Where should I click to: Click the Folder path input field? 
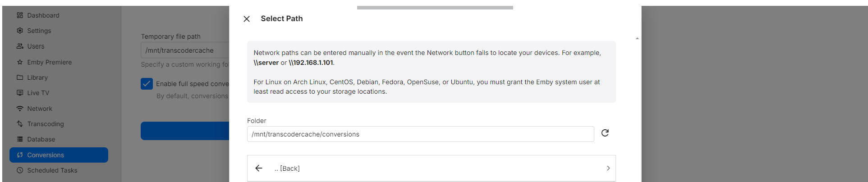coord(420,134)
